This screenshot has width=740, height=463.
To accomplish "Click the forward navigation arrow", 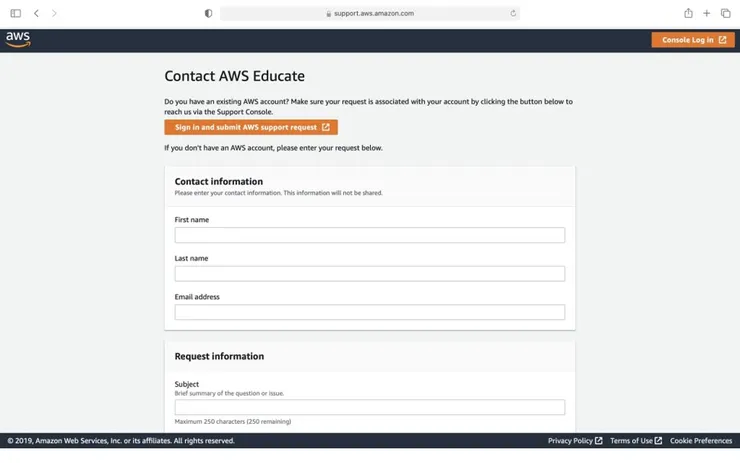I will [54, 13].
